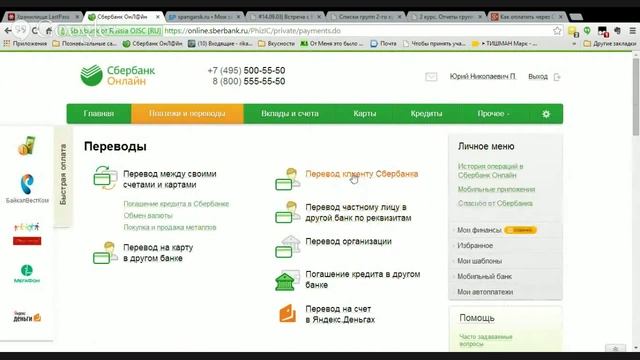Image resolution: width=640 pixels, height=360 pixels.
Task: Reload the page with browser refresh button
Action: [35, 31]
